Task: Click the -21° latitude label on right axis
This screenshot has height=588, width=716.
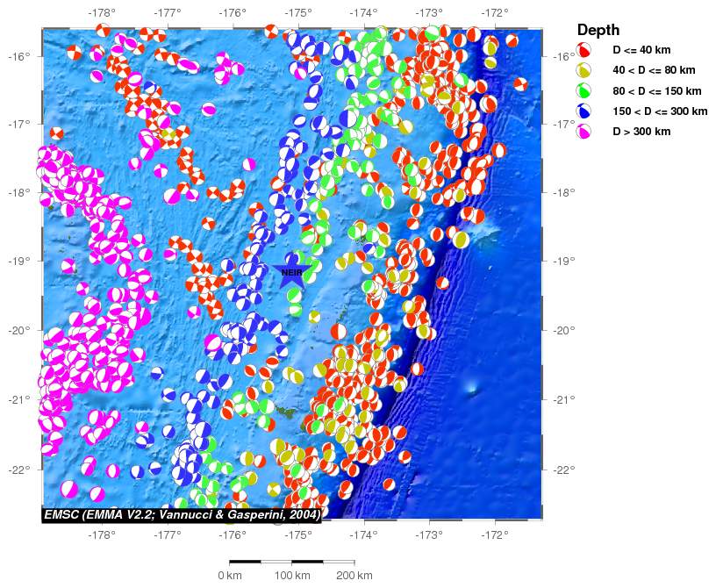Action: coord(564,400)
